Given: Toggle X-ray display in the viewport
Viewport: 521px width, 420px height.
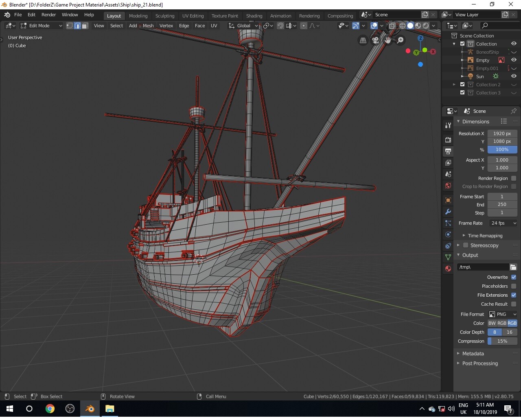Looking at the screenshot, I should tap(392, 26).
